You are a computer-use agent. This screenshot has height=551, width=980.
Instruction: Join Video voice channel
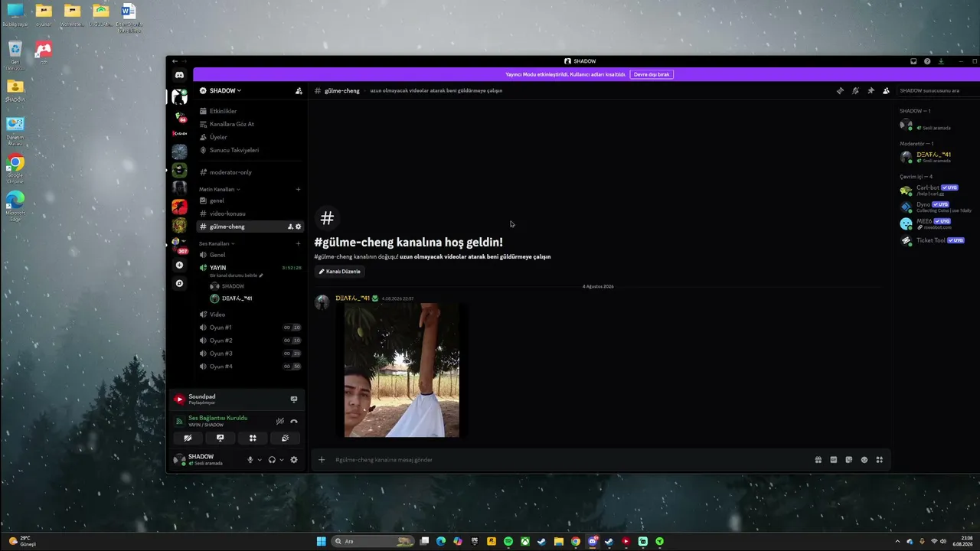point(250,315)
